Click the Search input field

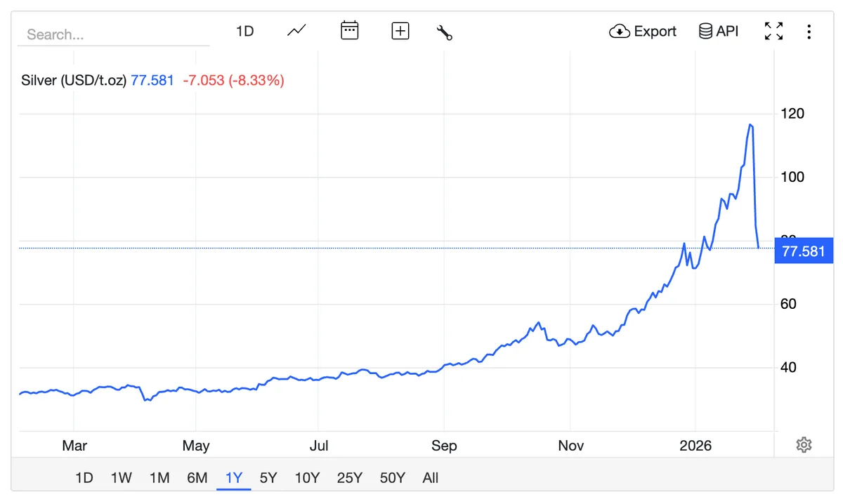pyautogui.click(x=114, y=34)
